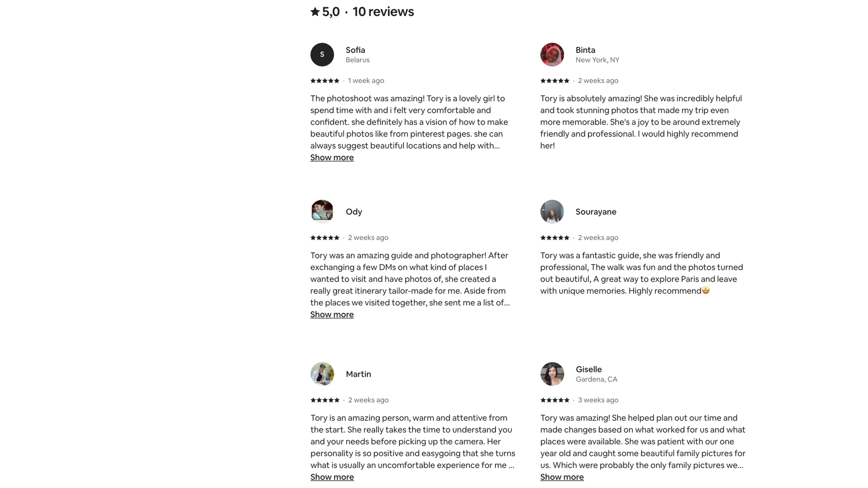Click the 5,0 rating star icon
Screen dimensions: 868x488
coord(315,12)
